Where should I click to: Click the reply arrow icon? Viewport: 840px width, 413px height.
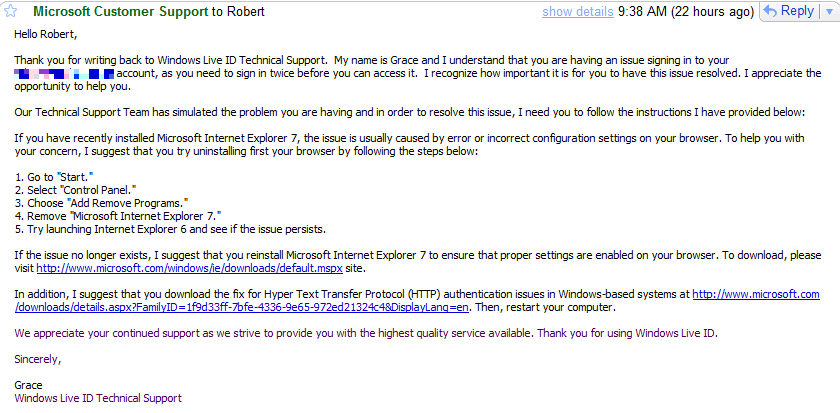coord(771,11)
